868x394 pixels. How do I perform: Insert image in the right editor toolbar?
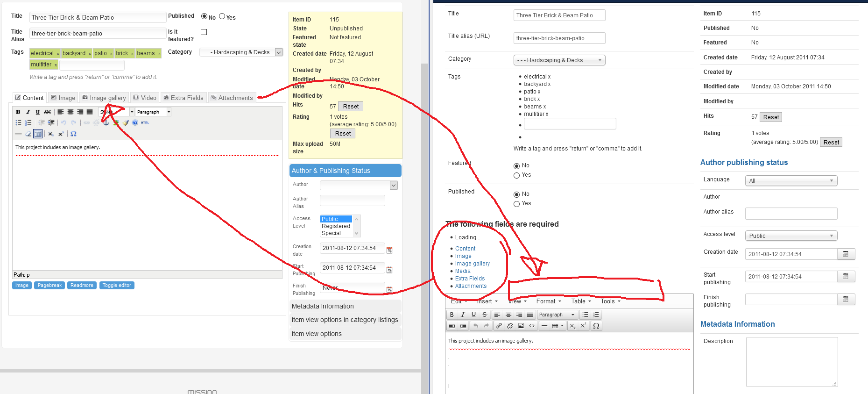521,326
